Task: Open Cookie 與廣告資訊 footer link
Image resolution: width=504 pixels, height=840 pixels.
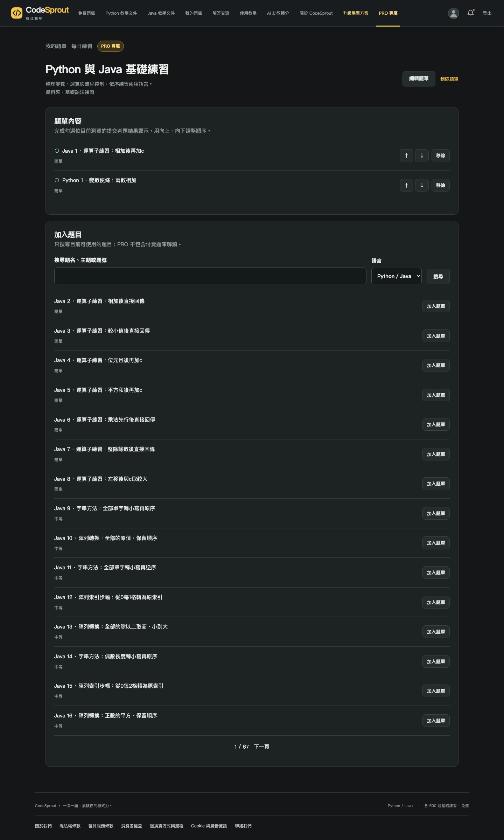Action: pos(209,826)
